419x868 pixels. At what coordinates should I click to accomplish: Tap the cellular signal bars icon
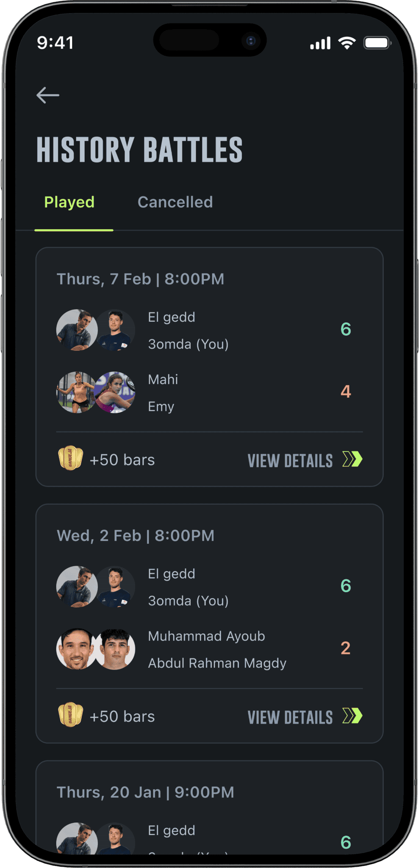pos(320,43)
